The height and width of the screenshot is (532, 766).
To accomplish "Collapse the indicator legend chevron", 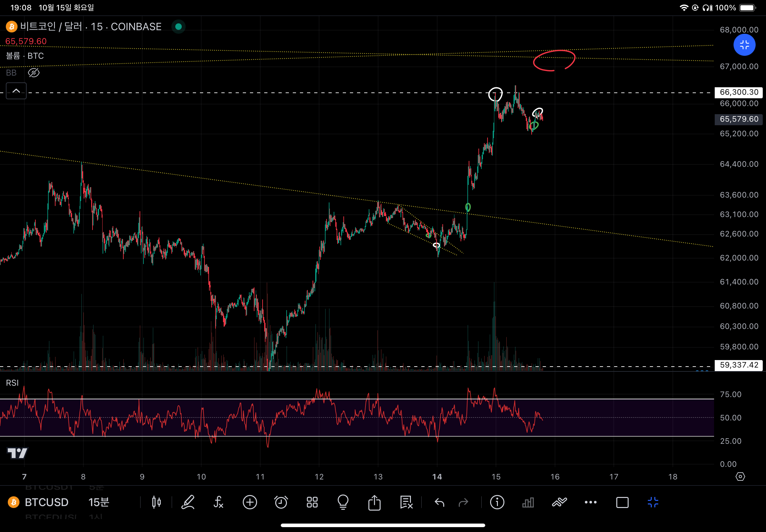I will tap(16, 91).
